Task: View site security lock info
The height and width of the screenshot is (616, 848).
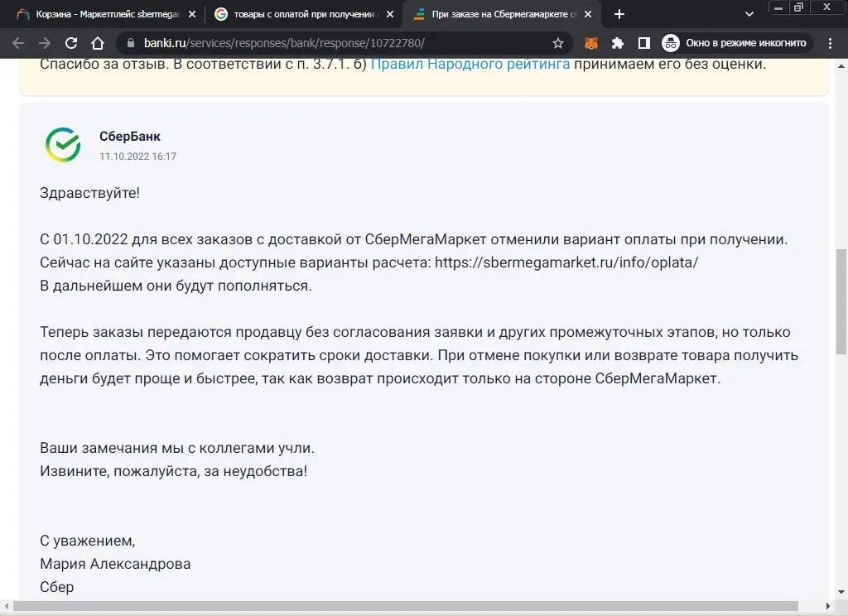Action: pos(130,43)
